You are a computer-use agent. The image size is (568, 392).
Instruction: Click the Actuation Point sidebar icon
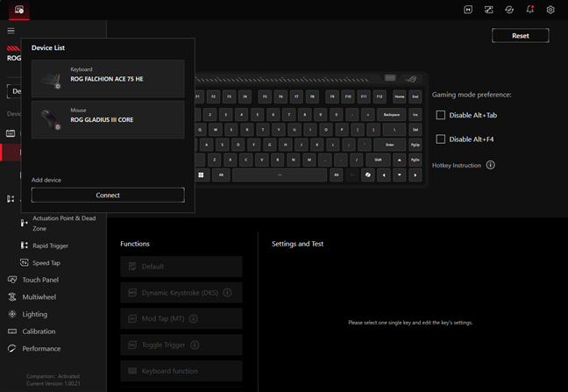[24, 223]
